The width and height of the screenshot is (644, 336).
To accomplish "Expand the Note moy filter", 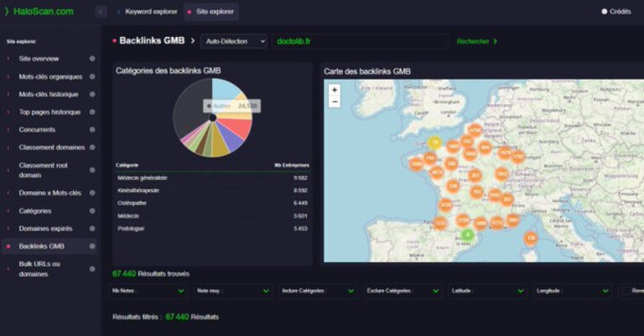I will pos(233,291).
